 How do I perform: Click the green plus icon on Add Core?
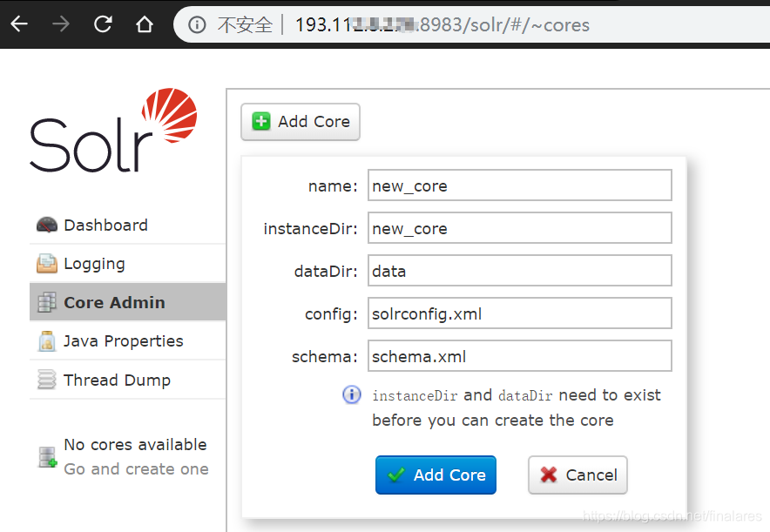tap(260, 121)
